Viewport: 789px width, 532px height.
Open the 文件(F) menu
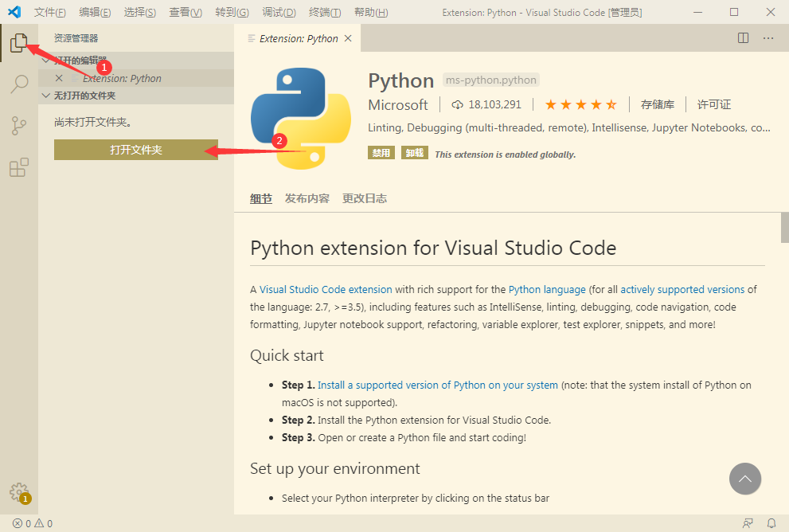point(49,13)
